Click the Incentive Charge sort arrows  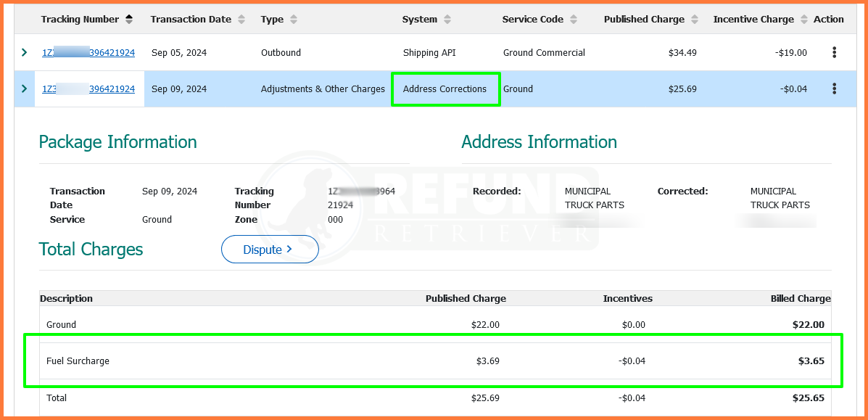pos(804,20)
